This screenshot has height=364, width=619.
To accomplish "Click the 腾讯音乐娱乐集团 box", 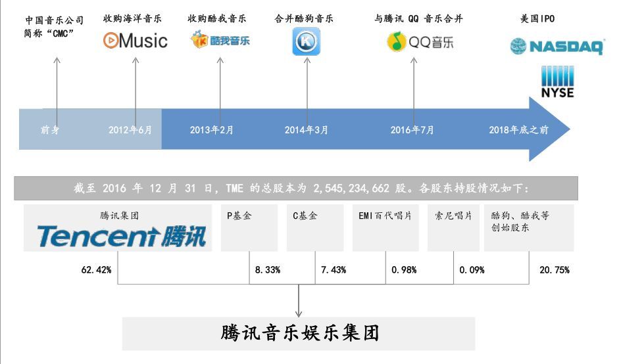I will [299, 334].
